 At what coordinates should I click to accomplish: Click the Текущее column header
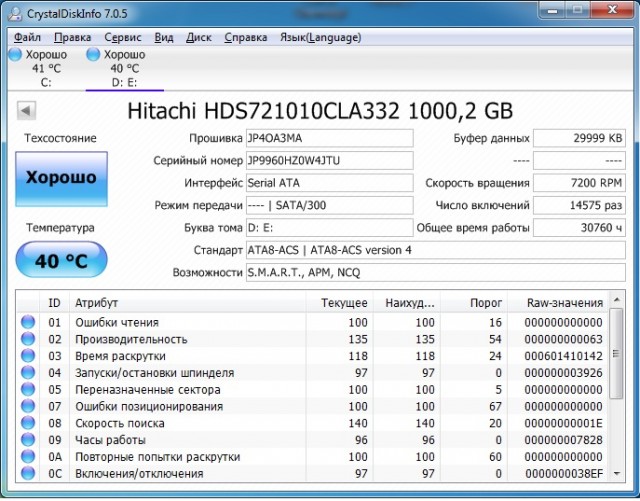[339, 303]
